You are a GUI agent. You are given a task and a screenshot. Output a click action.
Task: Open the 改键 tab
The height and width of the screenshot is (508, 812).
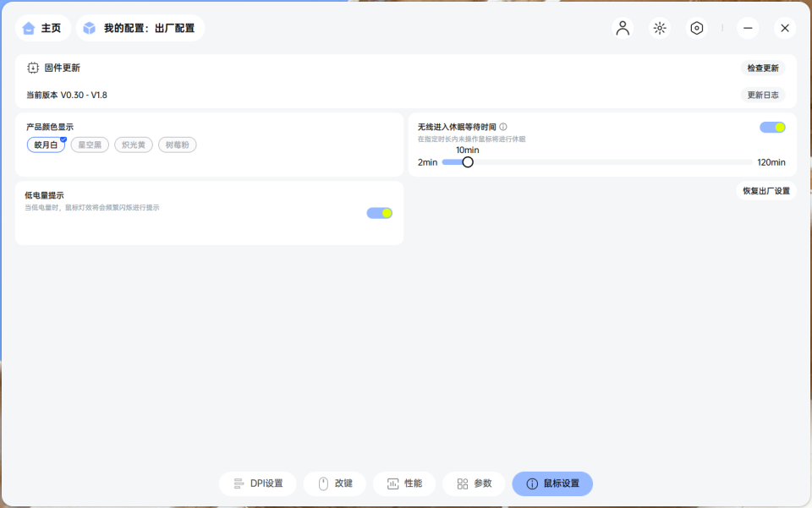point(334,483)
